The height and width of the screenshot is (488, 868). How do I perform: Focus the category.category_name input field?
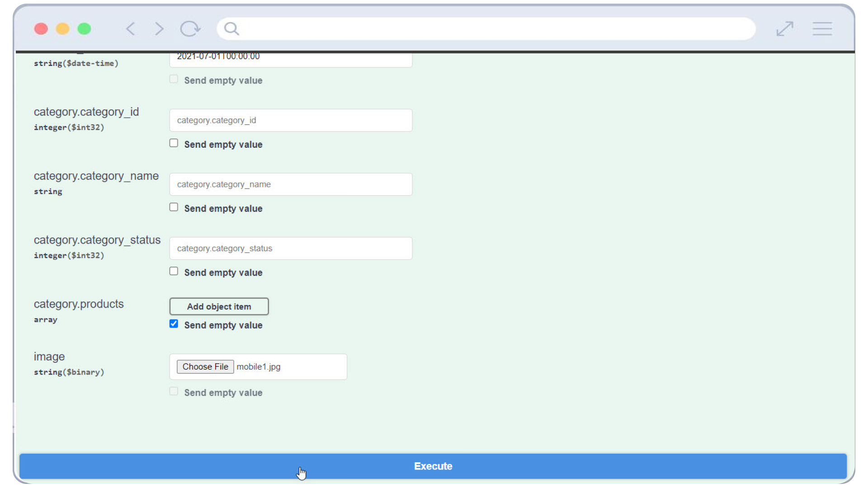[291, 184]
